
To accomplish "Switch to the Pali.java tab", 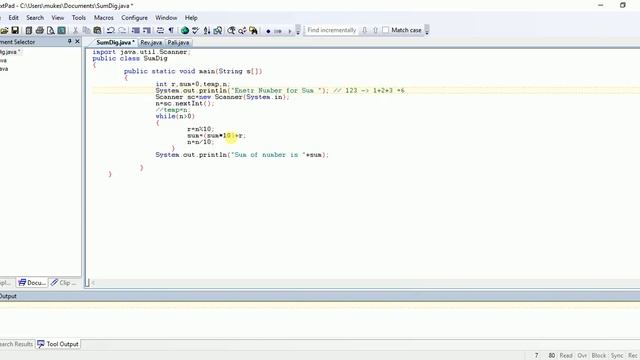I will point(178,42).
